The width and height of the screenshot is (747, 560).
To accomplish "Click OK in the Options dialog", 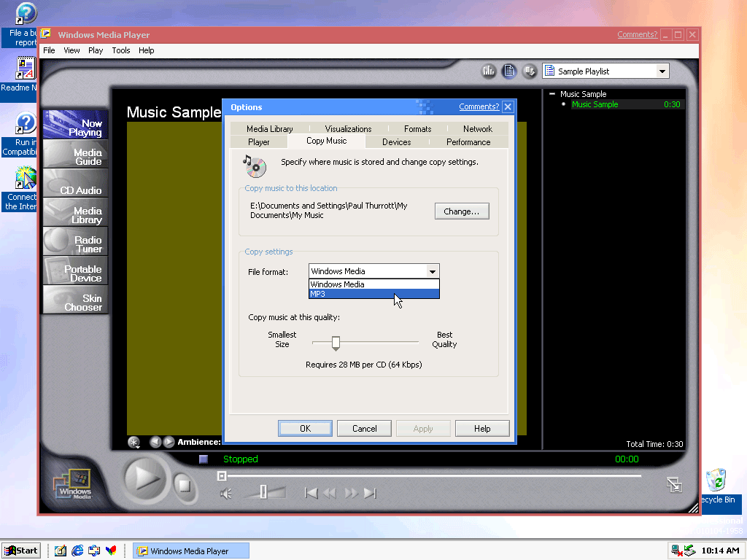I will point(305,429).
